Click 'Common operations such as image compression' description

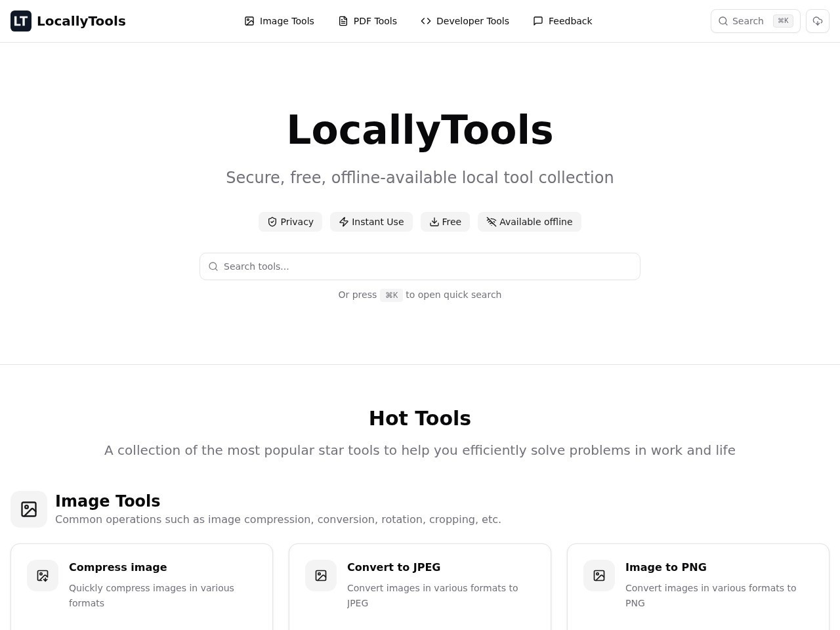click(x=278, y=519)
